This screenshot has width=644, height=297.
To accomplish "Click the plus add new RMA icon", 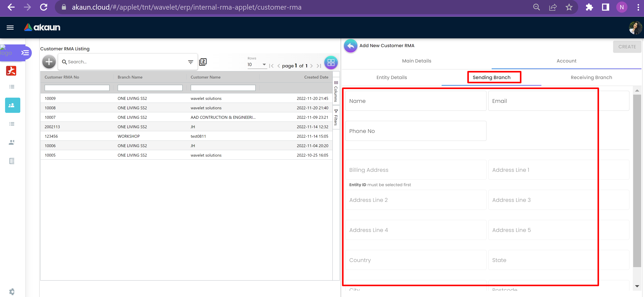I will click(49, 62).
